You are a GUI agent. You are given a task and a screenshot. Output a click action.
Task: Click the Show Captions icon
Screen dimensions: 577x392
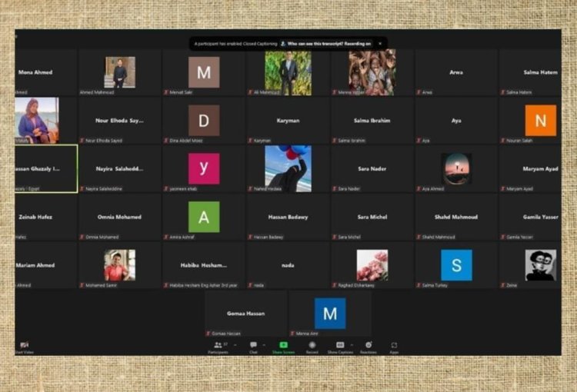click(x=339, y=345)
